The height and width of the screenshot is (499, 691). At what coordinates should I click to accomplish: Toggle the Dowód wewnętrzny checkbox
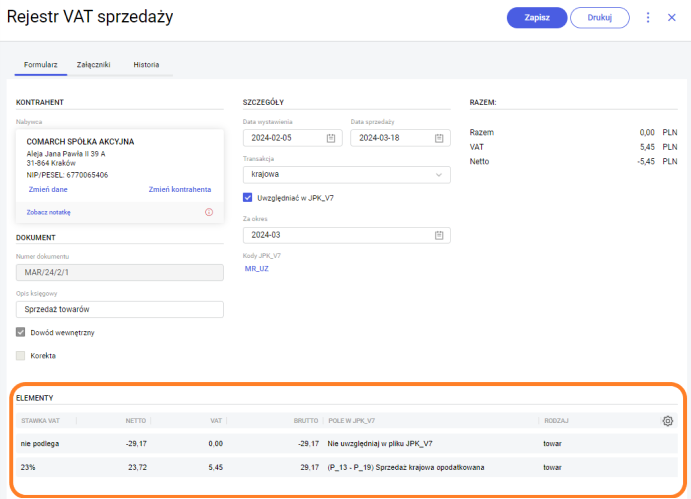click(x=21, y=332)
